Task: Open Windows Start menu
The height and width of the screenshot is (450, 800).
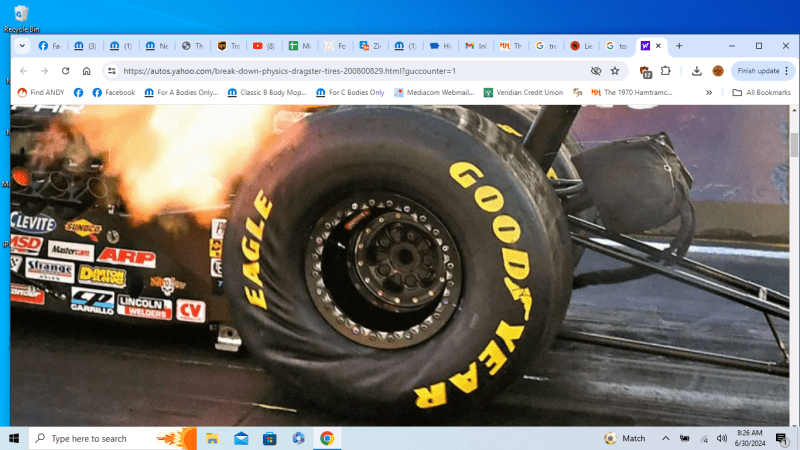Action: point(14,438)
